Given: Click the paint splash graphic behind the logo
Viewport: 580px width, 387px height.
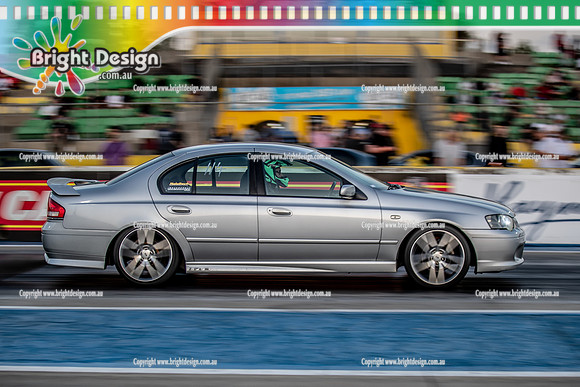Looking at the screenshot, I should pos(54,55).
